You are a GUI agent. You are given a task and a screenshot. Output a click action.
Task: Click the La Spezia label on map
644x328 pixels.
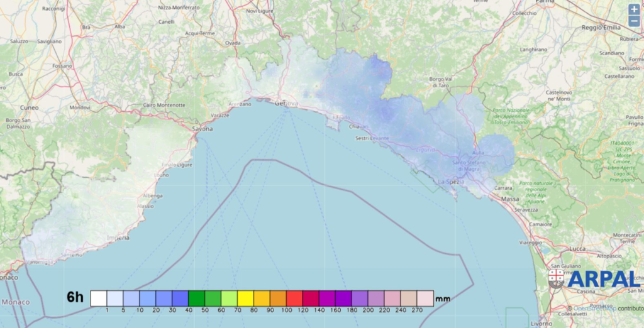pyautogui.click(x=450, y=182)
